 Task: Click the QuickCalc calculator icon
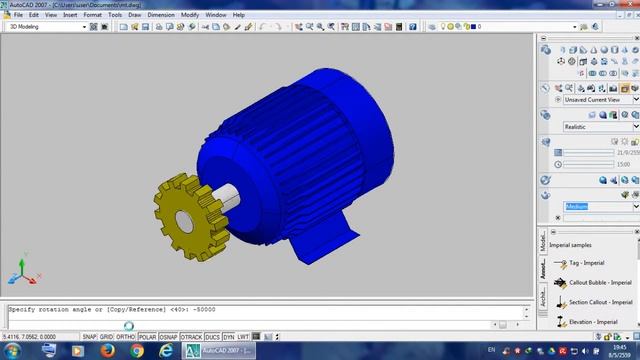tap(399, 27)
